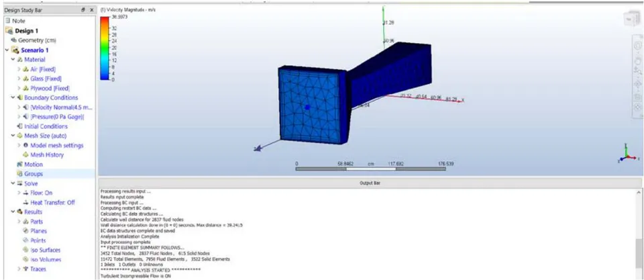The width and height of the screenshot is (644, 280).
Task: Click the Groups icon
Action: tap(19, 174)
